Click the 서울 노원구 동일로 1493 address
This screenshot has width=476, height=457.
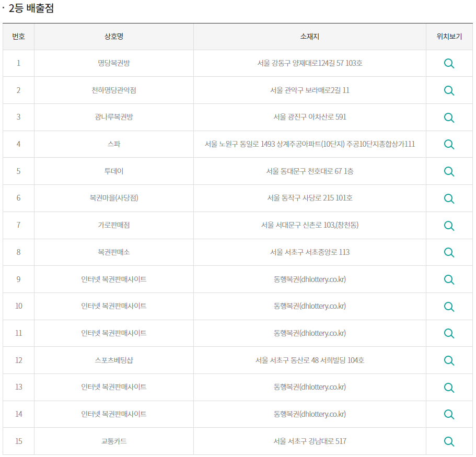pyautogui.click(x=310, y=144)
